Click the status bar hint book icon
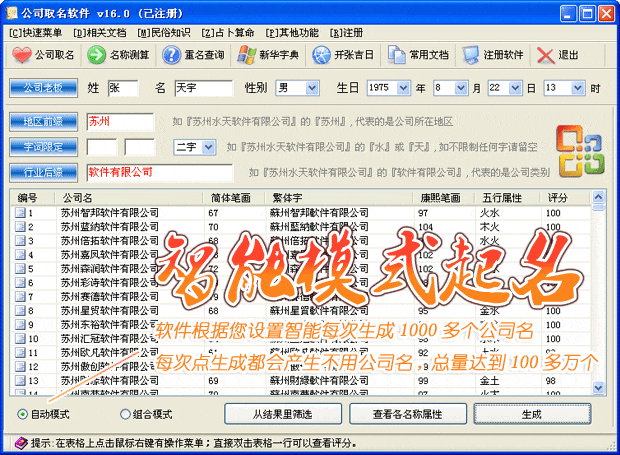 pos(21,443)
